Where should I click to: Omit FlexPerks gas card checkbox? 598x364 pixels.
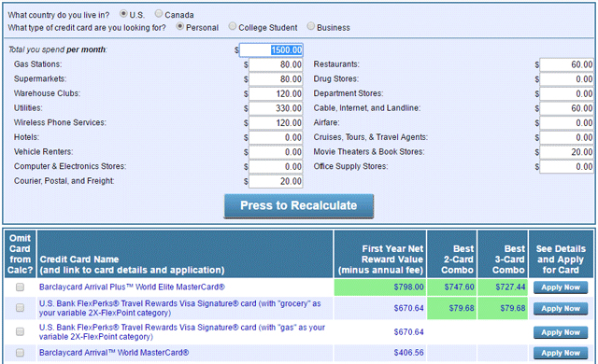coord(20,331)
